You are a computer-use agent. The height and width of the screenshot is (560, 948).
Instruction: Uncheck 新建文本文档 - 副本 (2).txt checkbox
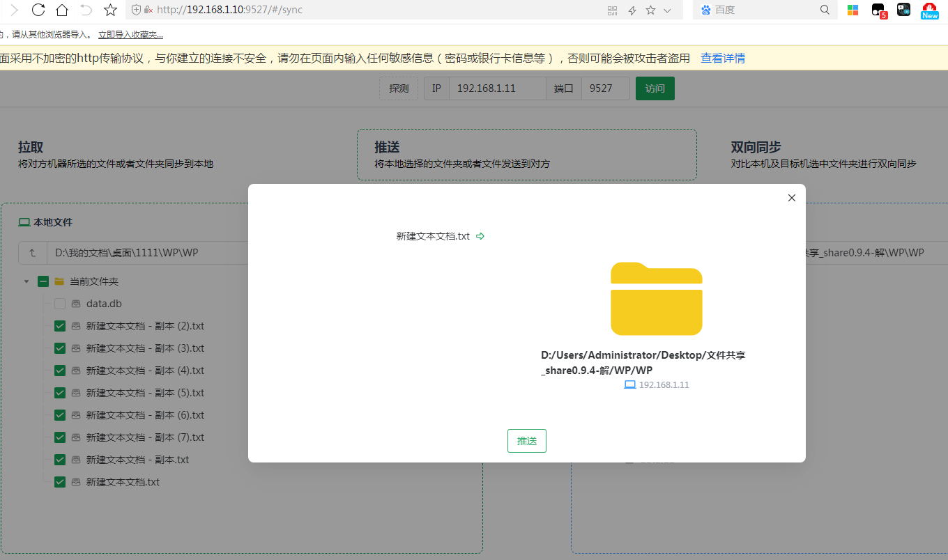(x=60, y=326)
